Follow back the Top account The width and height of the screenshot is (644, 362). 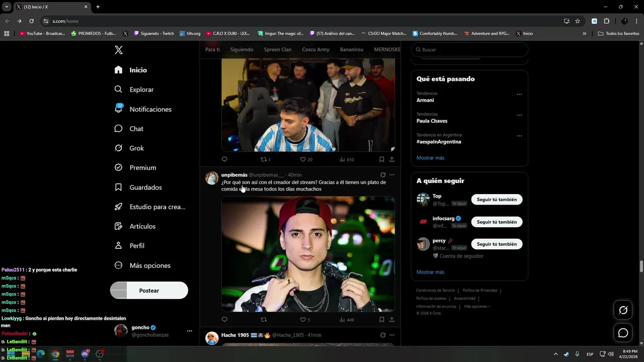tap(497, 200)
